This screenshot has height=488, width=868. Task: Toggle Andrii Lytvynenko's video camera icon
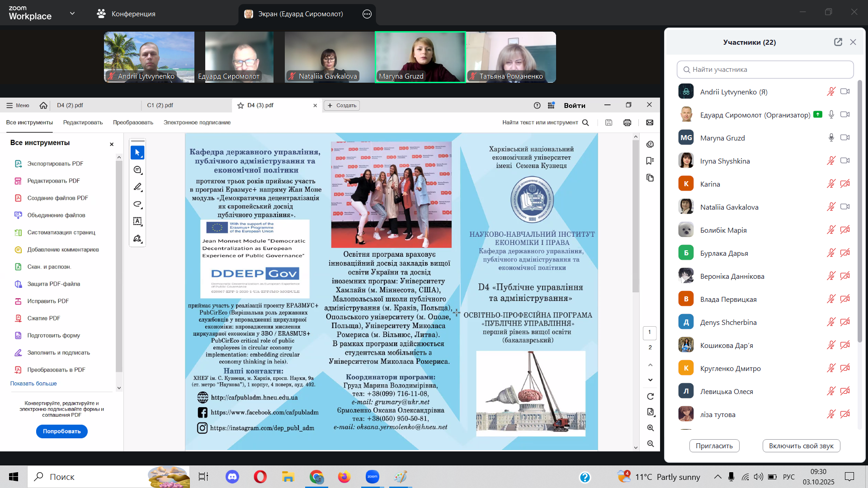[x=844, y=92]
